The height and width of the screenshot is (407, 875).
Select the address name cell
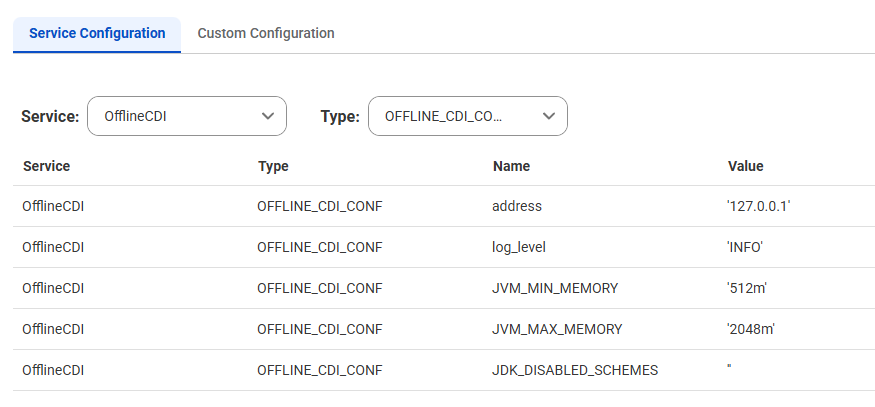coord(517,207)
